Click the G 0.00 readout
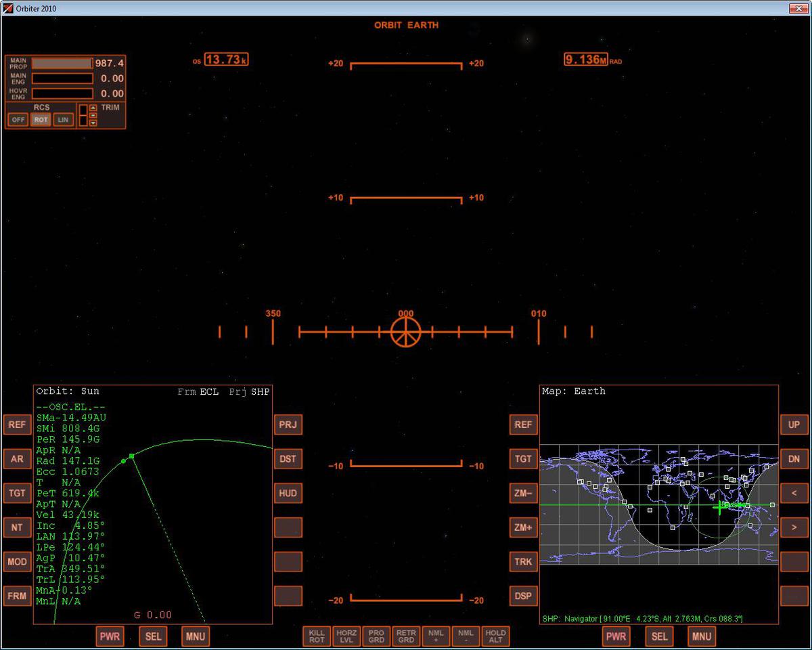812x650 pixels. pos(152,615)
